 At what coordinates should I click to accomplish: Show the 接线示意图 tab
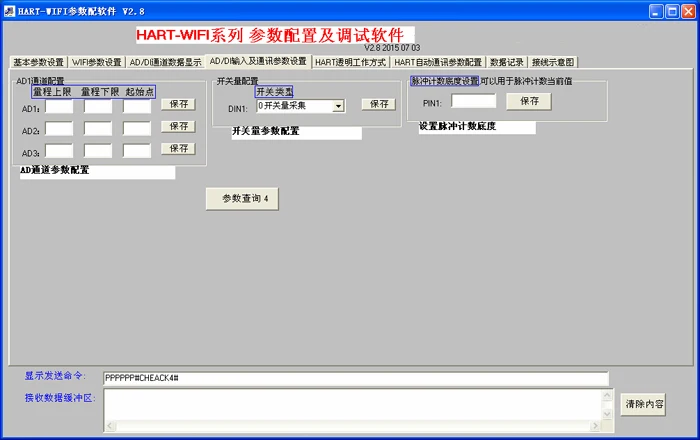[553, 62]
